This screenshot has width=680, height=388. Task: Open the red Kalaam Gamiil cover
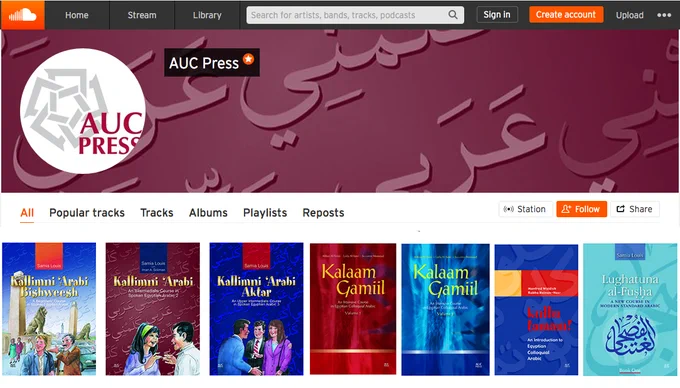tap(353, 309)
